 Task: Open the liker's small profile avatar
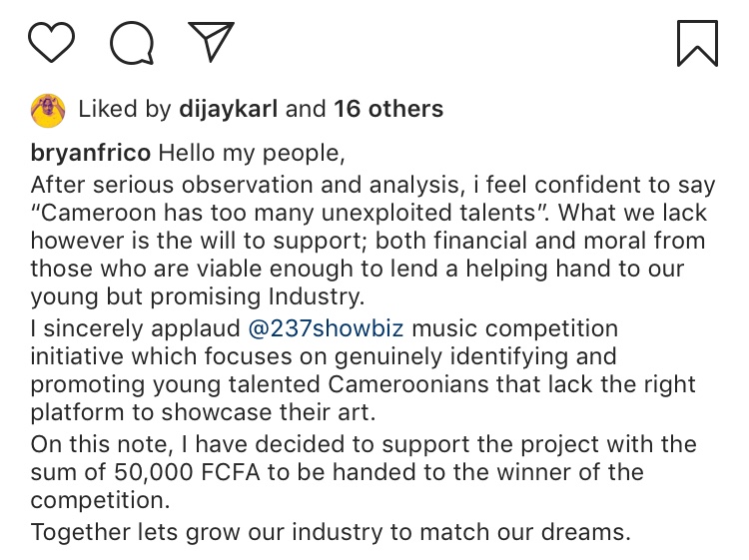[x=48, y=109]
